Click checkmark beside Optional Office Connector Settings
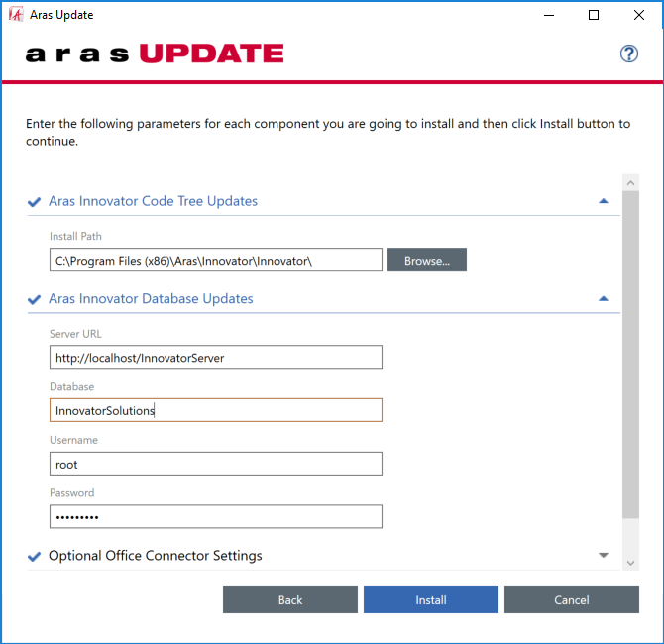Screen dimensions: 664x644 click(x=36, y=556)
